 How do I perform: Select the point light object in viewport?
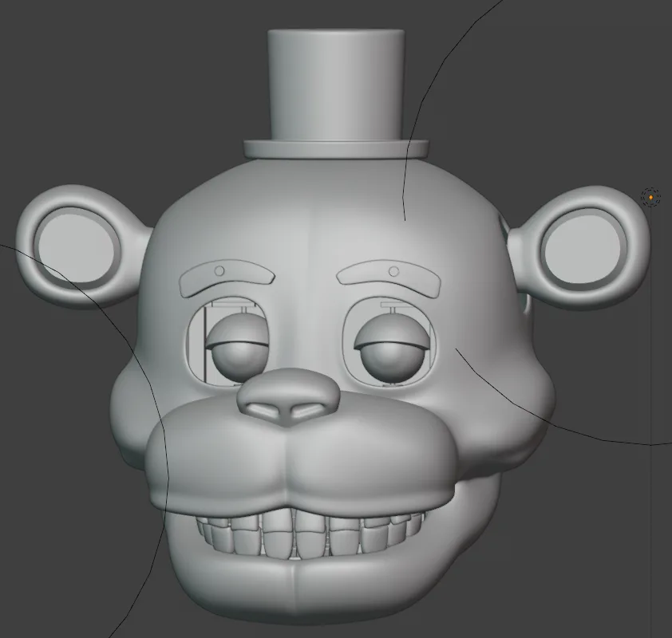tap(650, 198)
